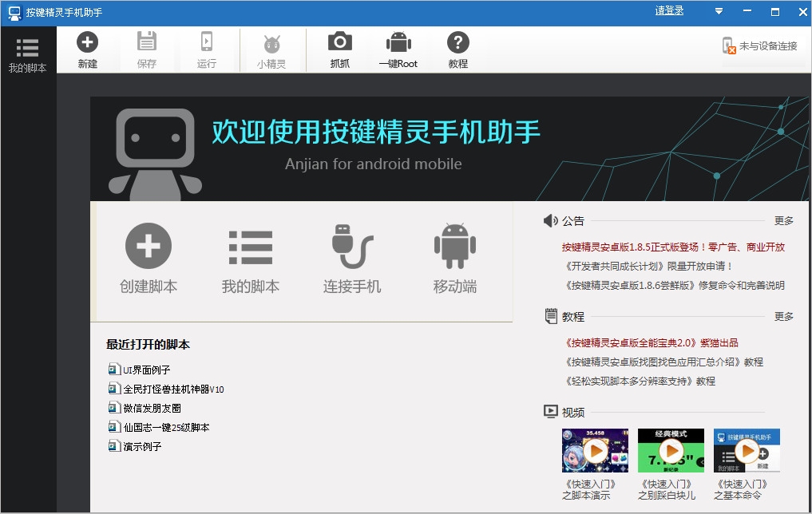The width and height of the screenshot is (812, 514).
Task: Open recent script 微信发朋友圈
Action: [x=152, y=408]
